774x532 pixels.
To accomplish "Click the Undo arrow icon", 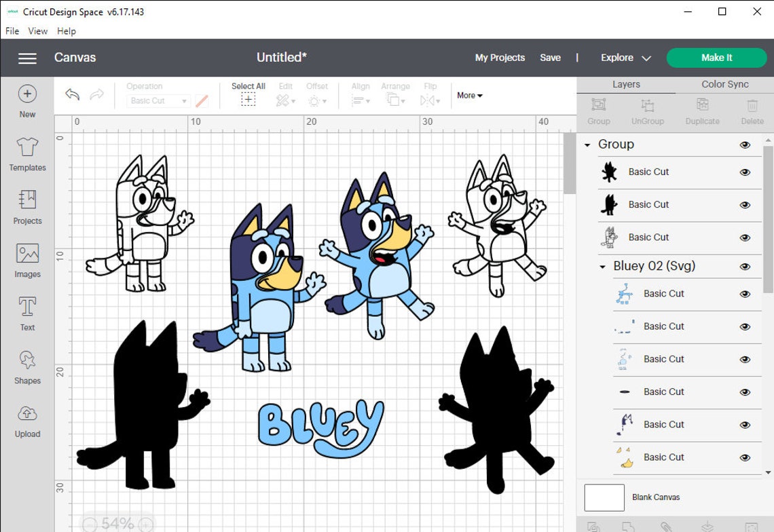I will coord(71,94).
